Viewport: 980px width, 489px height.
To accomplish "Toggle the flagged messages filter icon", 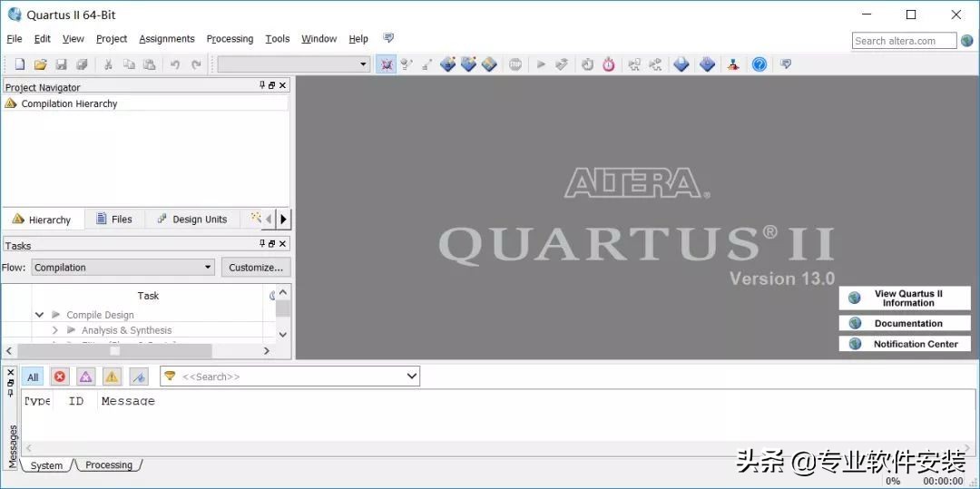I will [x=139, y=377].
